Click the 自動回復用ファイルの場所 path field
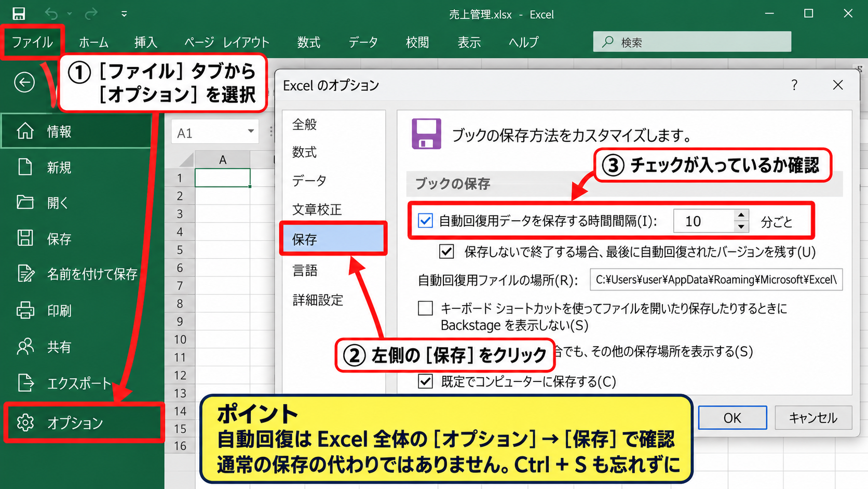Viewport: 868px width, 489px height. [x=716, y=280]
